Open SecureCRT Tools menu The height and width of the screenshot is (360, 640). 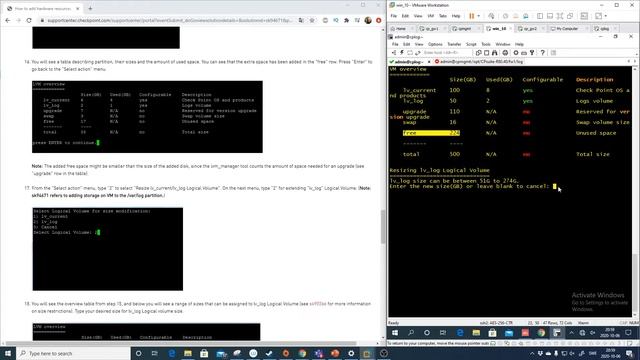coord(486,44)
